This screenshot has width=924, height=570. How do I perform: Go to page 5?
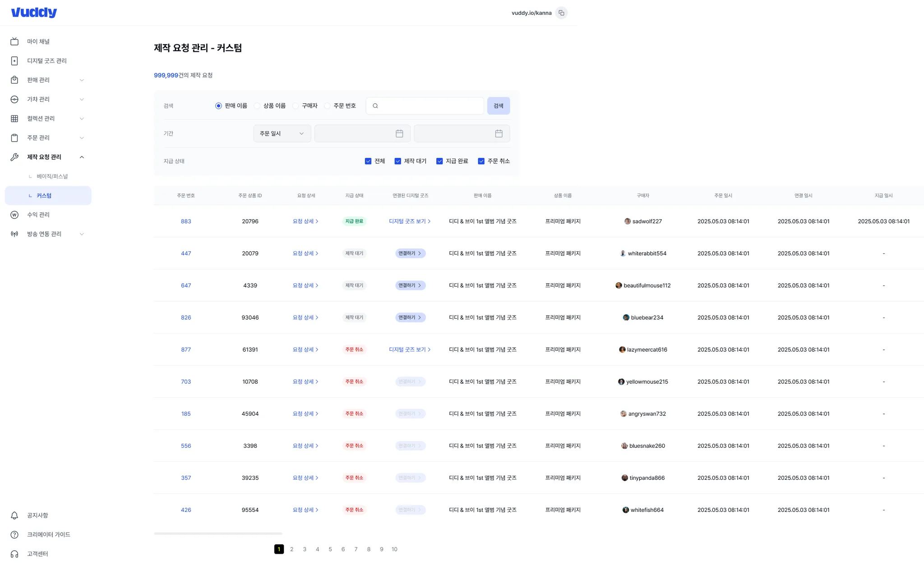(330, 549)
